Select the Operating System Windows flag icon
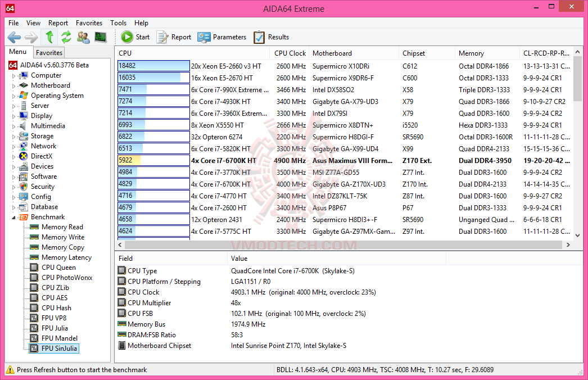The height and width of the screenshot is (380, 588). coord(24,96)
